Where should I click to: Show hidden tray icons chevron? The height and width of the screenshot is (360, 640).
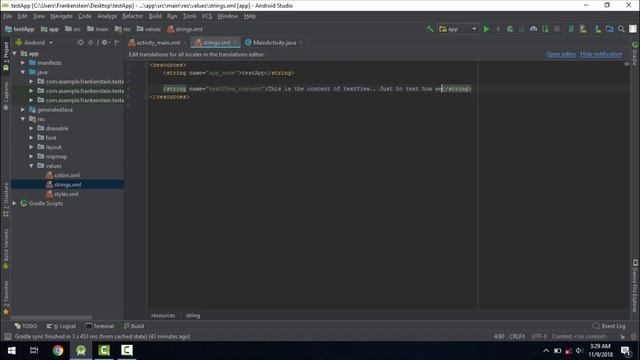546,351
